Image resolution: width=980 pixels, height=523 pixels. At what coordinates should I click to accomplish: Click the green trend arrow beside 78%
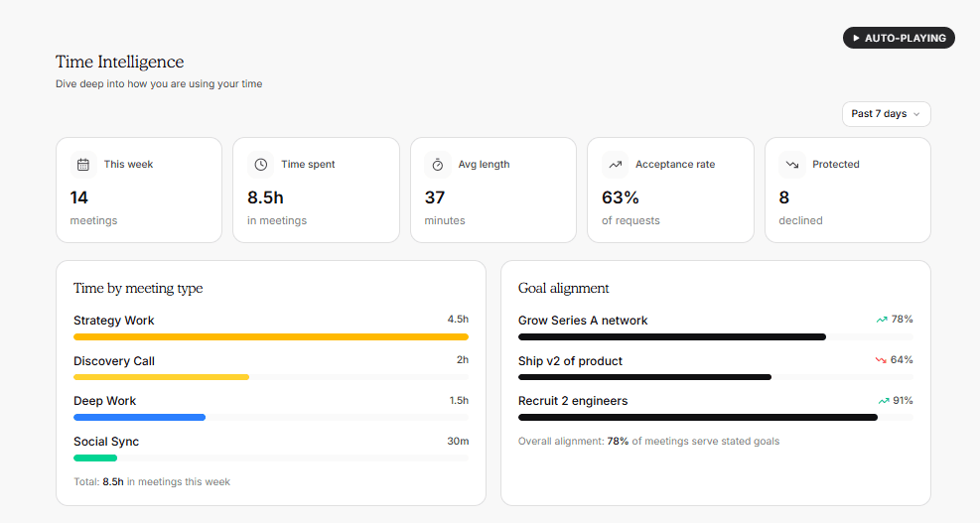tap(882, 320)
